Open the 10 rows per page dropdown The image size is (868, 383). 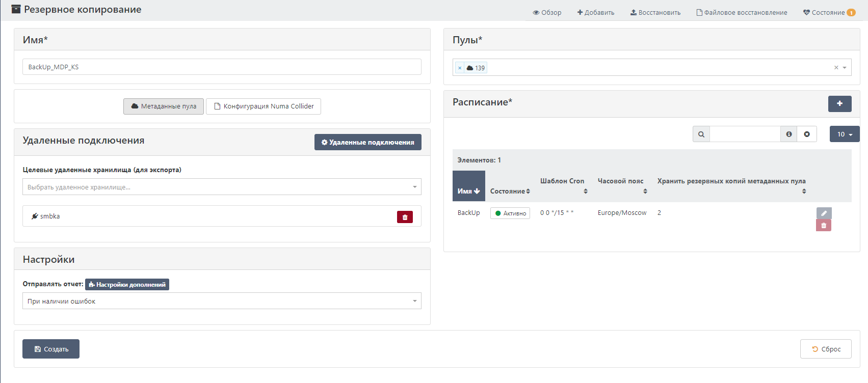845,134
